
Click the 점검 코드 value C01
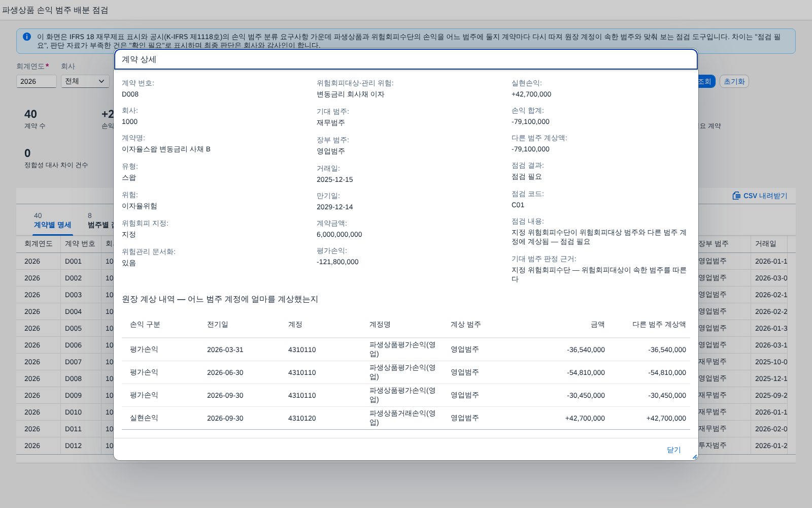tap(518, 205)
